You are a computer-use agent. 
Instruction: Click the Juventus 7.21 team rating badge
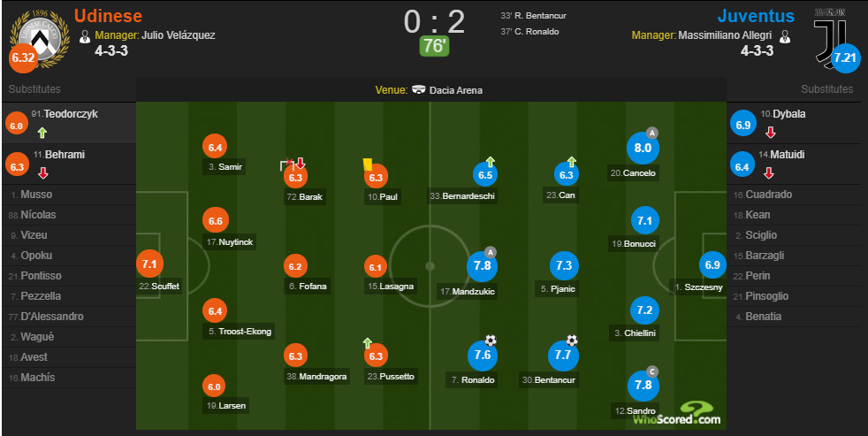point(845,57)
